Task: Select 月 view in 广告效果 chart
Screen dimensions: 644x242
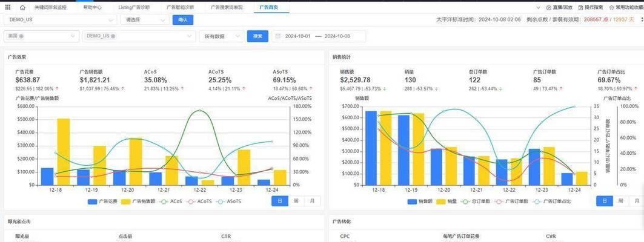Action: click(312, 201)
